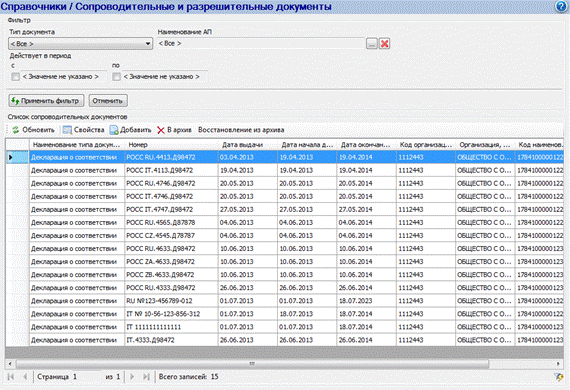Open the Наименование АП browse ellipsis button
The height and width of the screenshot is (390, 570).
(372, 44)
